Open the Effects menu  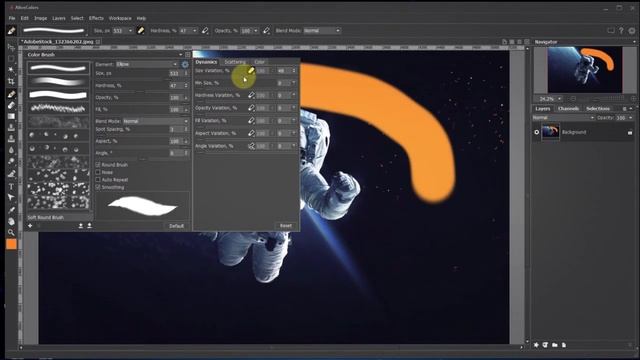coord(96,18)
